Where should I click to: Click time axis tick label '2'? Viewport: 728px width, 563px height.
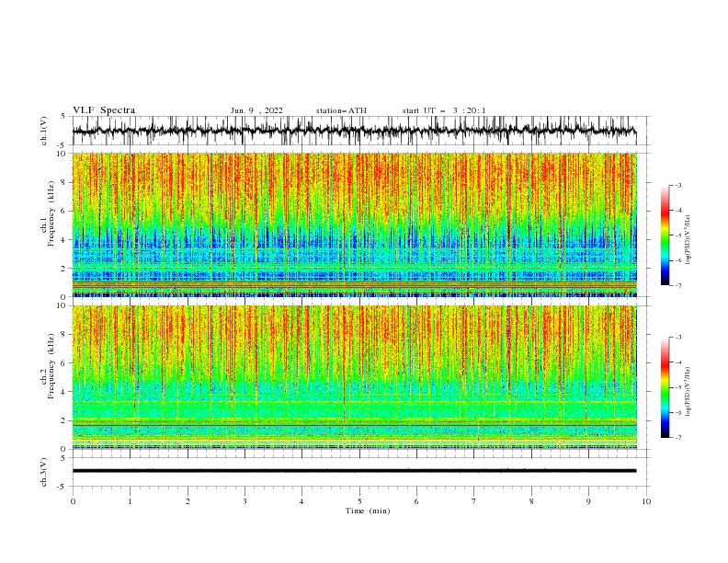(188, 501)
